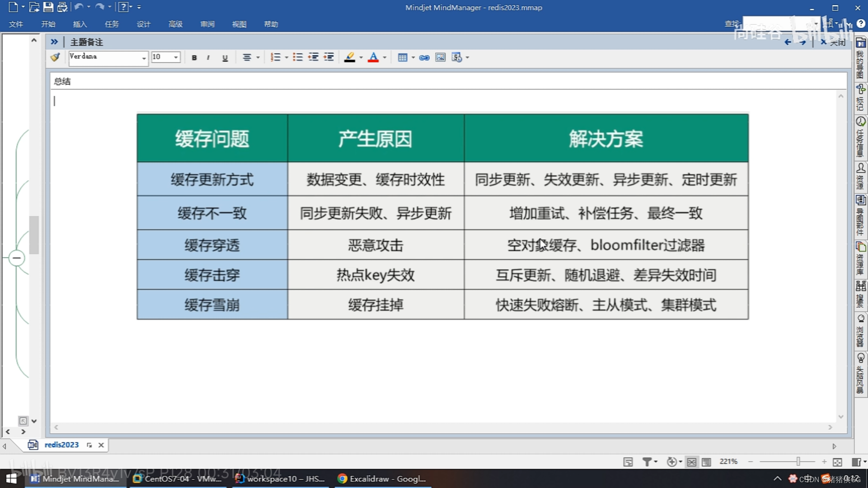The image size is (868, 488).
Task: Collapse the map branch minus circle
Action: (x=17, y=258)
